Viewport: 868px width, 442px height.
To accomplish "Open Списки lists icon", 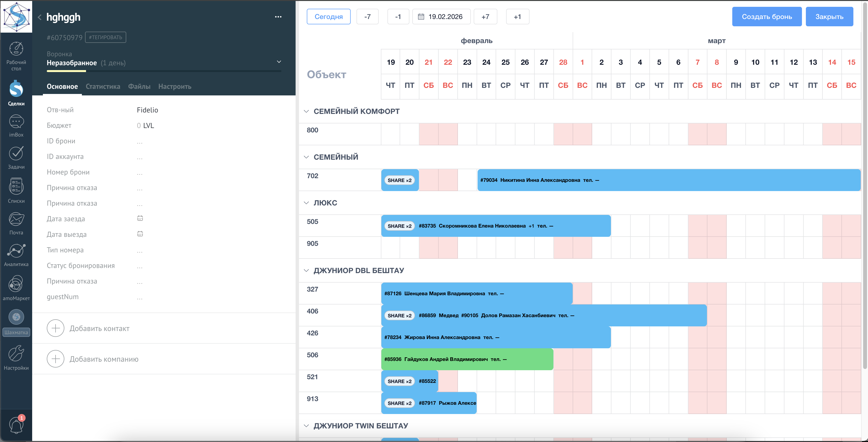I will pyautogui.click(x=16, y=186).
